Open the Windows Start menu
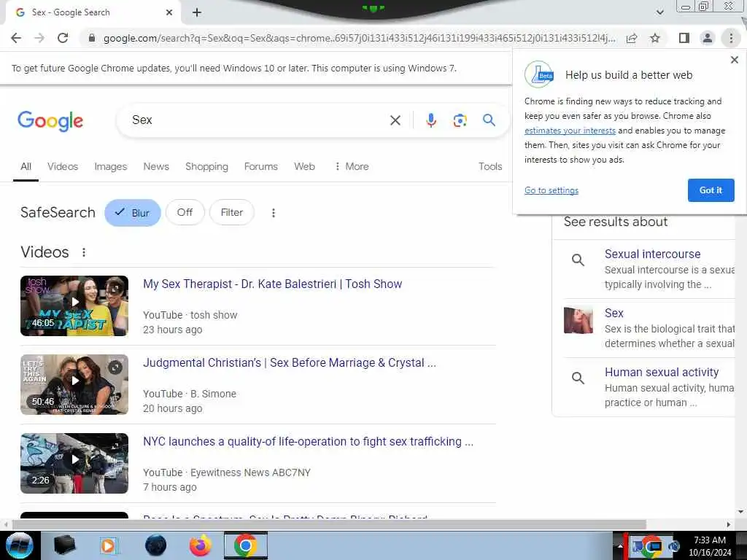This screenshot has width=747, height=560. pyautogui.click(x=20, y=545)
